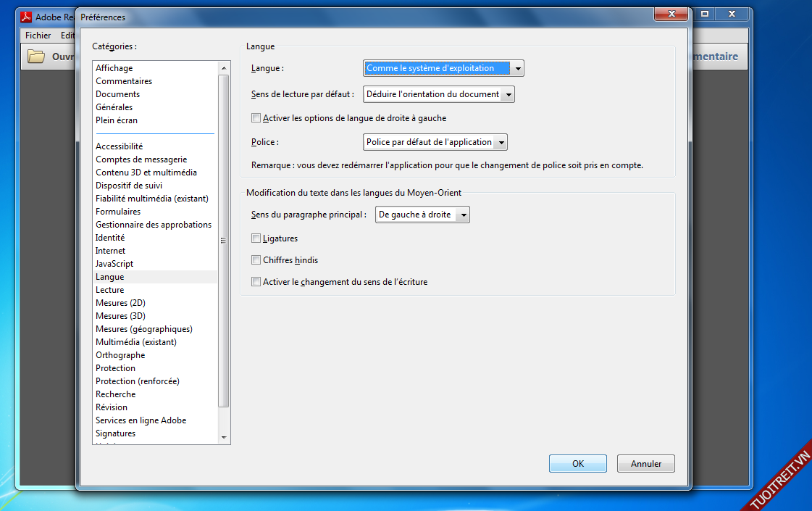Choose the JavaScript category

pos(114,264)
